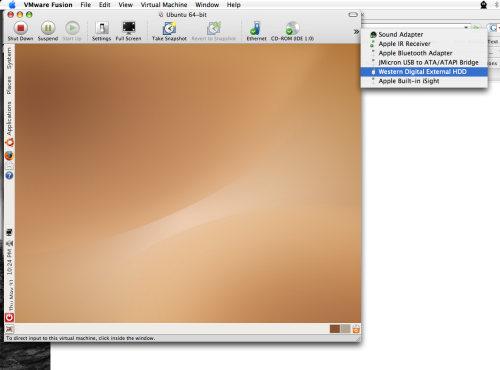The height and width of the screenshot is (370, 500).
Task: Open the View menu
Action: pos(125,5)
